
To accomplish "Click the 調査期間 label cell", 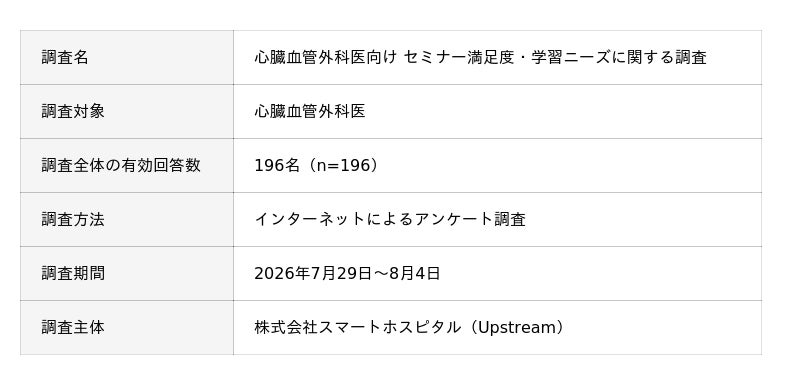I will 127,274.
